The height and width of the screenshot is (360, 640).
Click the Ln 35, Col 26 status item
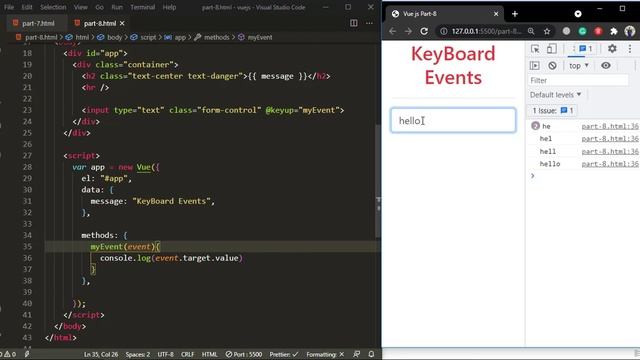[101, 354]
